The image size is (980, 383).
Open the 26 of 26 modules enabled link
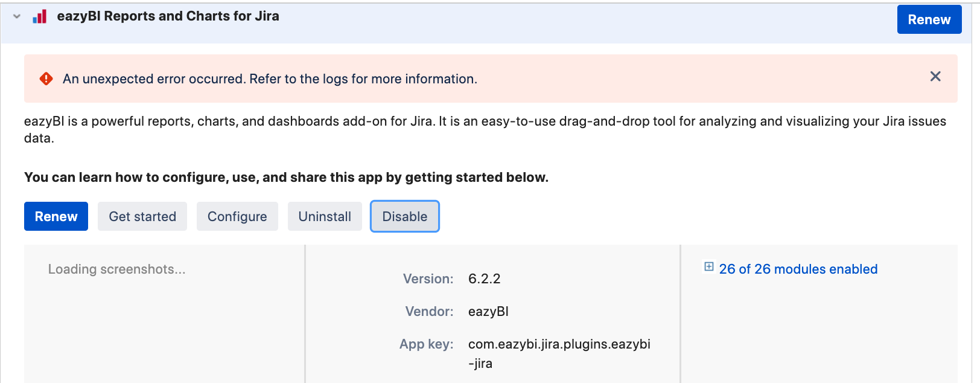coord(798,269)
